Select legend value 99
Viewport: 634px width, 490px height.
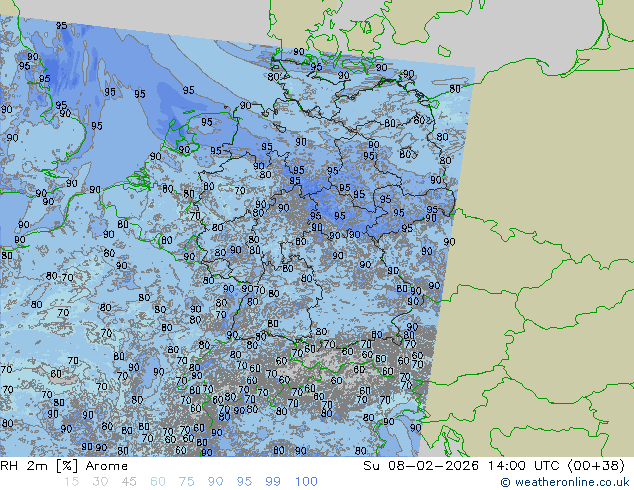coord(273,482)
